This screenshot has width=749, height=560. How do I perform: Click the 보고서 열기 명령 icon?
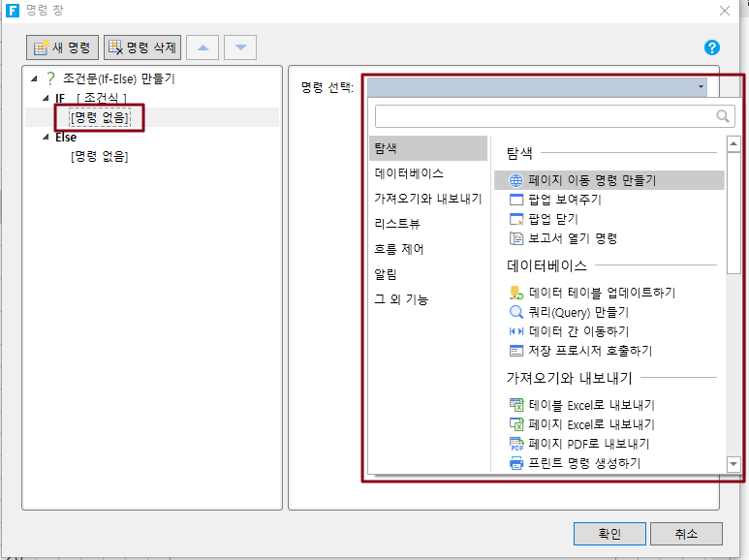point(516,238)
